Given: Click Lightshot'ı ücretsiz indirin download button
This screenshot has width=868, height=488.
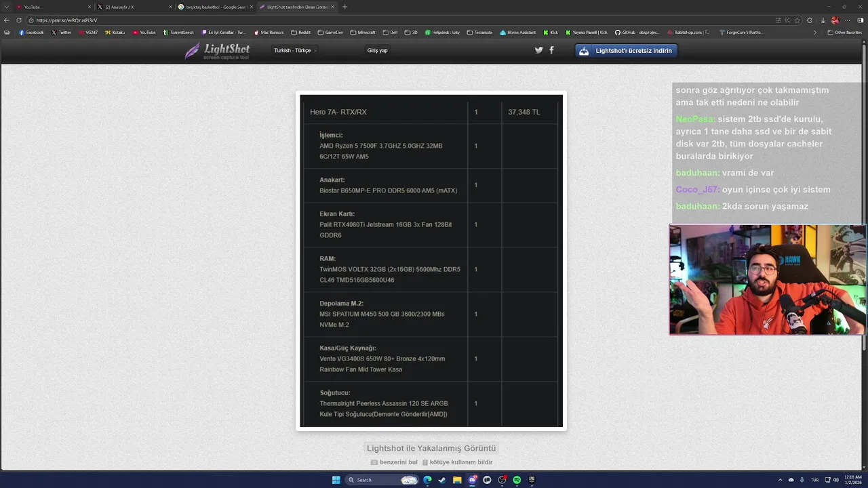Looking at the screenshot, I should click(x=626, y=51).
